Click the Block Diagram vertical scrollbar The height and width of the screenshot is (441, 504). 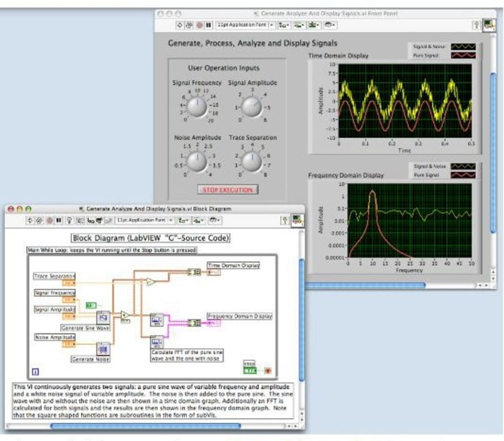point(301,320)
